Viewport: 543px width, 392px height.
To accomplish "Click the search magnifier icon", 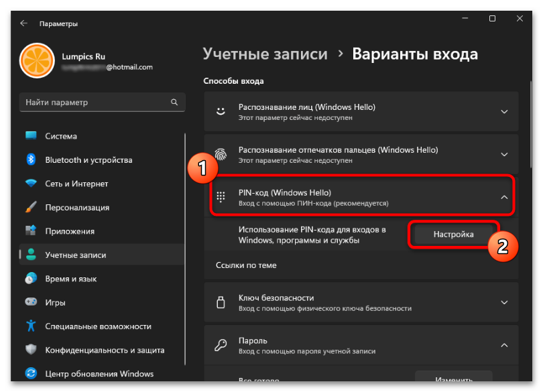I will point(174,102).
